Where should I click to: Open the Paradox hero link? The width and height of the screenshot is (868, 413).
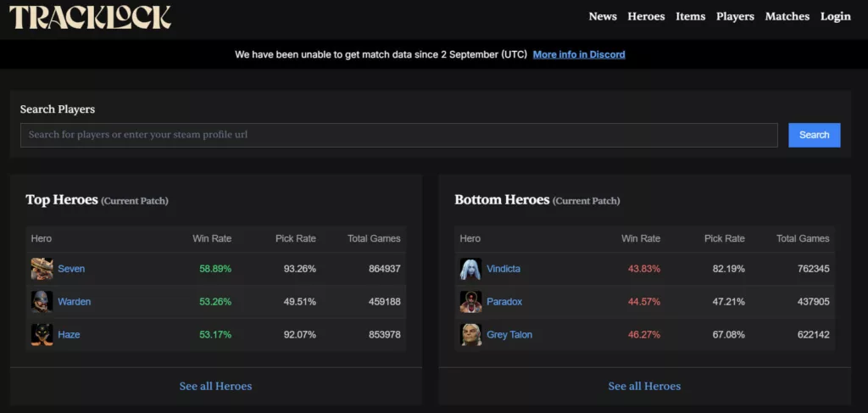click(504, 302)
